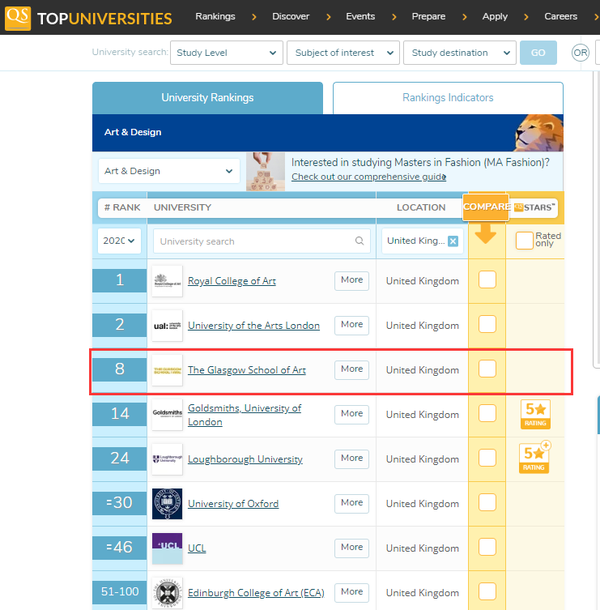
Task: Tick compare checkbox for Royal College of Art
Action: (x=487, y=280)
